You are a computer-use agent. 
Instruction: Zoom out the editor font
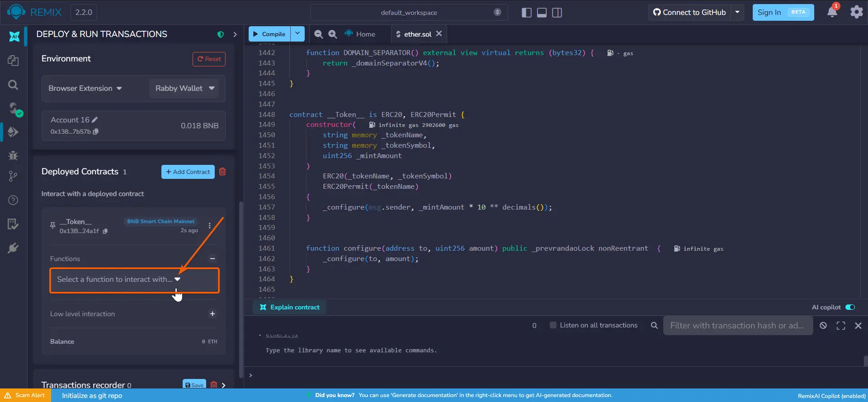pyautogui.click(x=318, y=34)
